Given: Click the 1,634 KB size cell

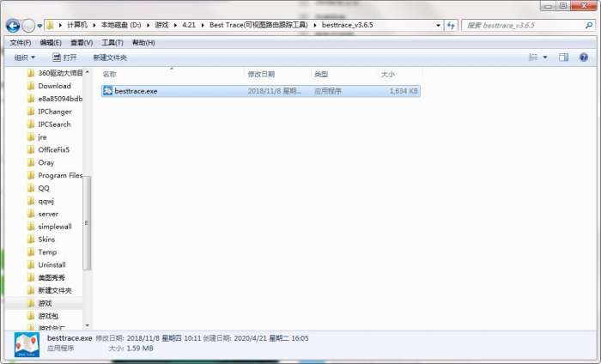Looking at the screenshot, I should tap(404, 91).
